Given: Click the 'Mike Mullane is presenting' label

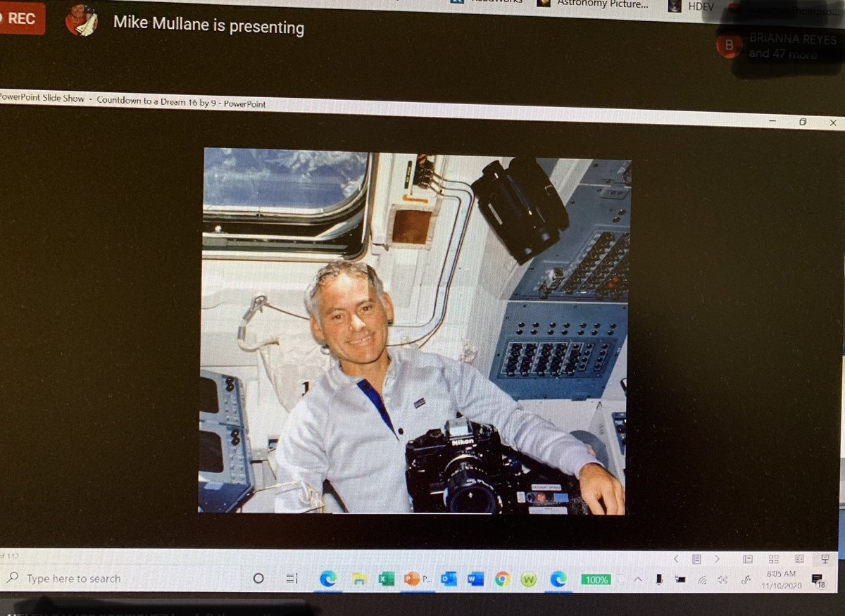Looking at the screenshot, I should pyautogui.click(x=208, y=27).
